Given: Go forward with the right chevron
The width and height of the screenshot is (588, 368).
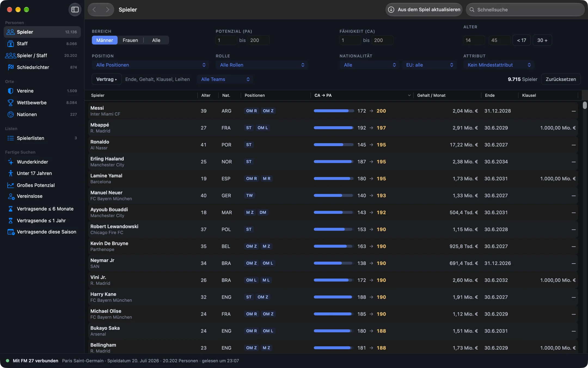Looking at the screenshot, I should [108, 10].
